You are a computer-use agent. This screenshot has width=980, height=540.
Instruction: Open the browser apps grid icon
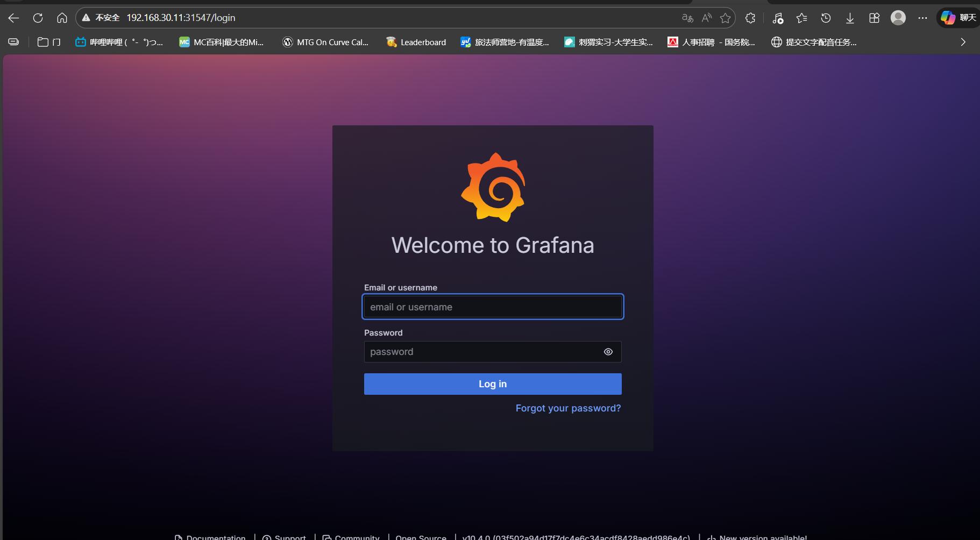pos(874,18)
